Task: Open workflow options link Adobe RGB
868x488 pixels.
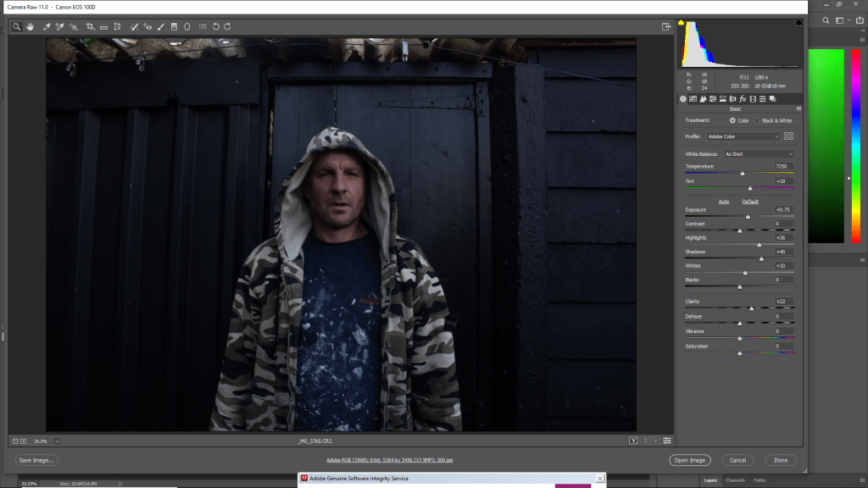Action: tap(389, 460)
